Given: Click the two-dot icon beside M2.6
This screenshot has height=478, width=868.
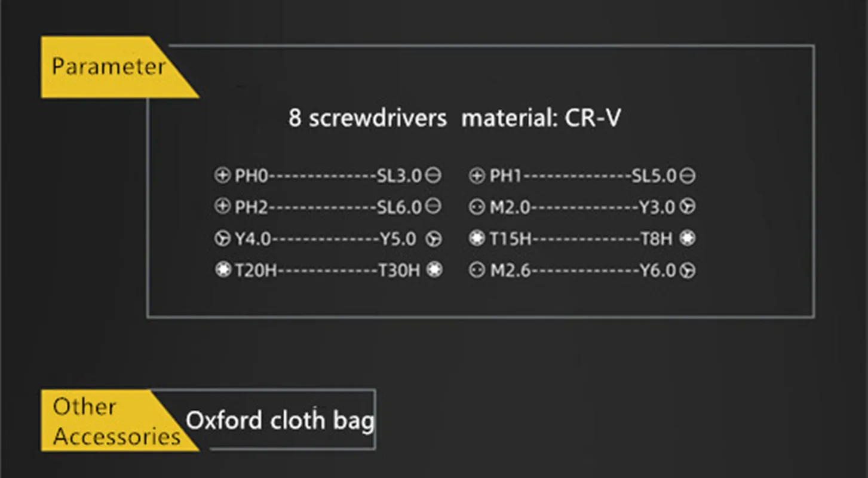Looking at the screenshot, I should 476,271.
